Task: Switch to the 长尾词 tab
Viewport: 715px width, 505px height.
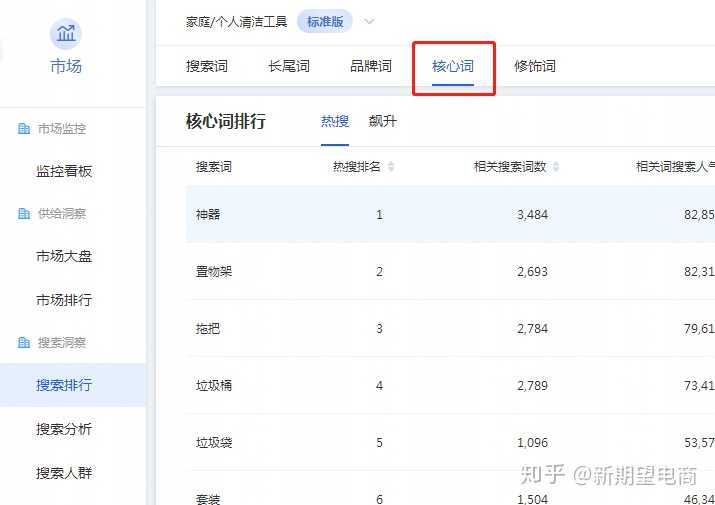Action: (289, 66)
